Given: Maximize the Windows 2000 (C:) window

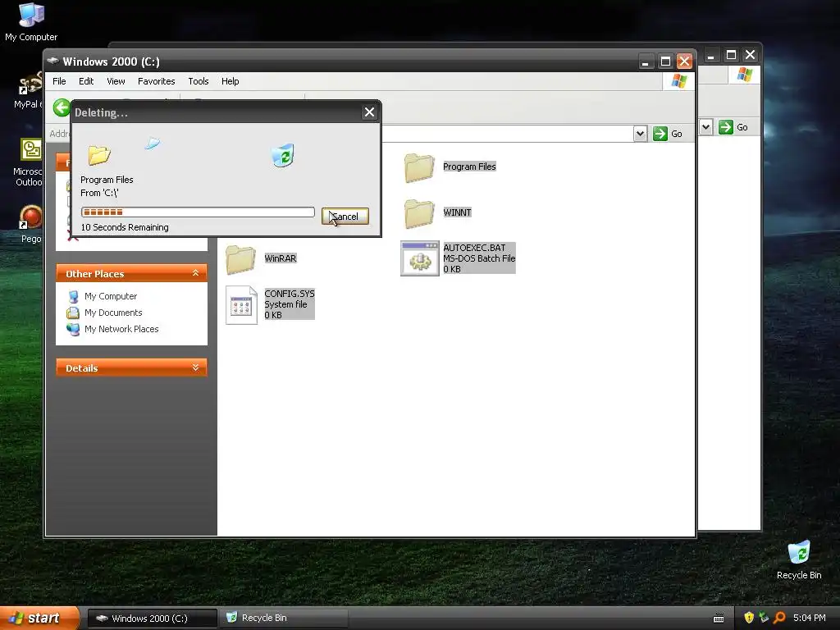Looking at the screenshot, I should (x=664, y=62).
